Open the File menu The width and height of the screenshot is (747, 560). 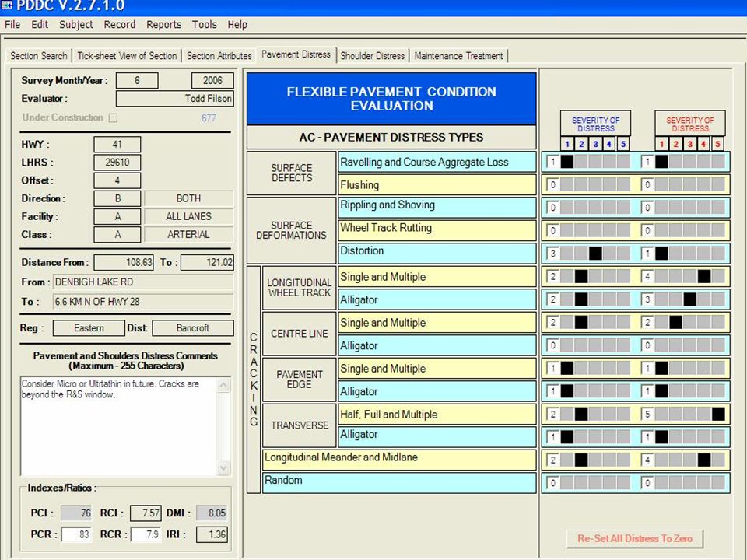12,25
